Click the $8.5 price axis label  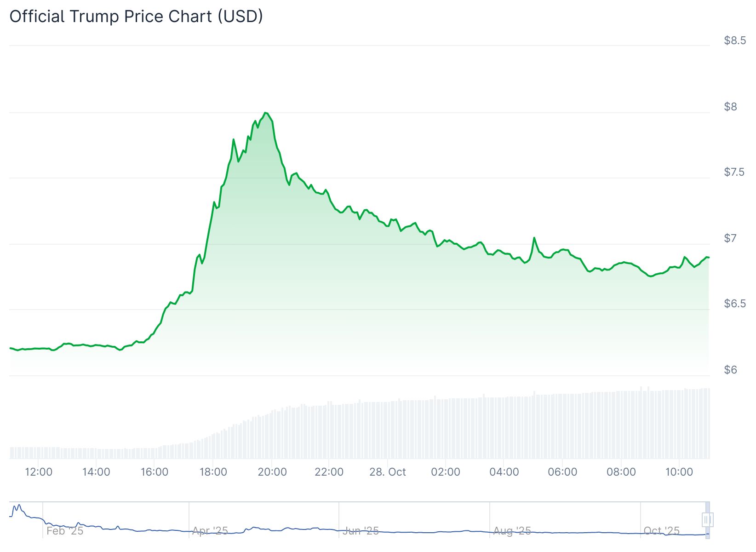click(x=734, y=40)
